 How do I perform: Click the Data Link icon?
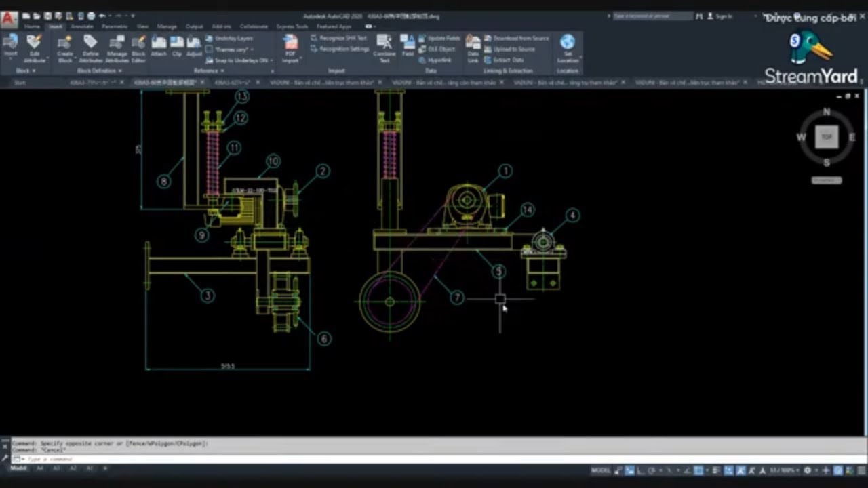coord(473,43)
